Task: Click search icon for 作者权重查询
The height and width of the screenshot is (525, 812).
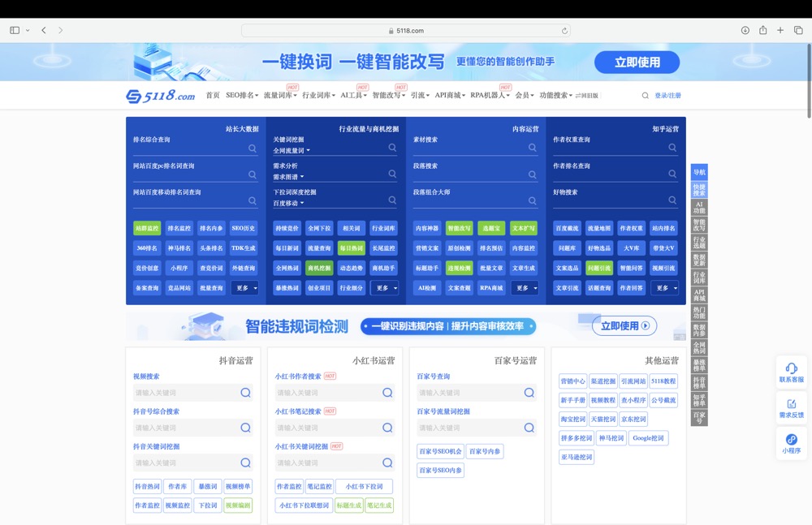Action: click(672, 148)
